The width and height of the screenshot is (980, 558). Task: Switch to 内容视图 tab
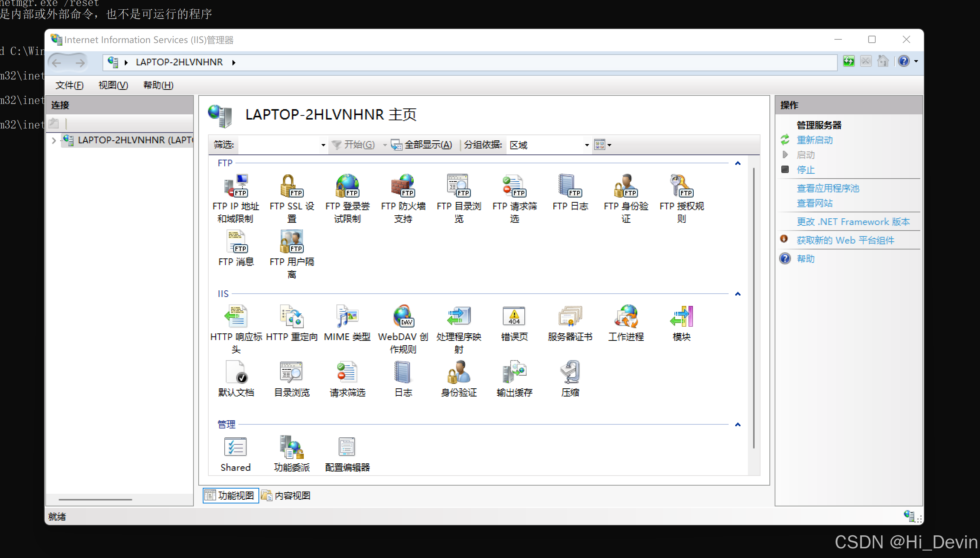coord(286,496)
